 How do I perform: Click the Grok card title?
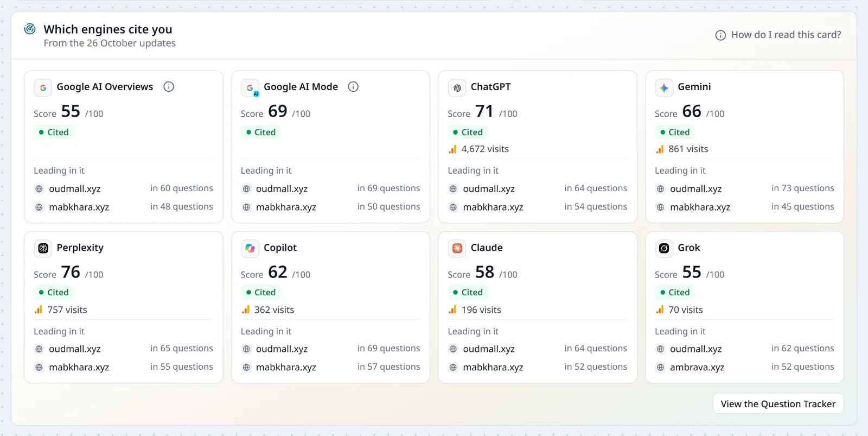[689, 248]
